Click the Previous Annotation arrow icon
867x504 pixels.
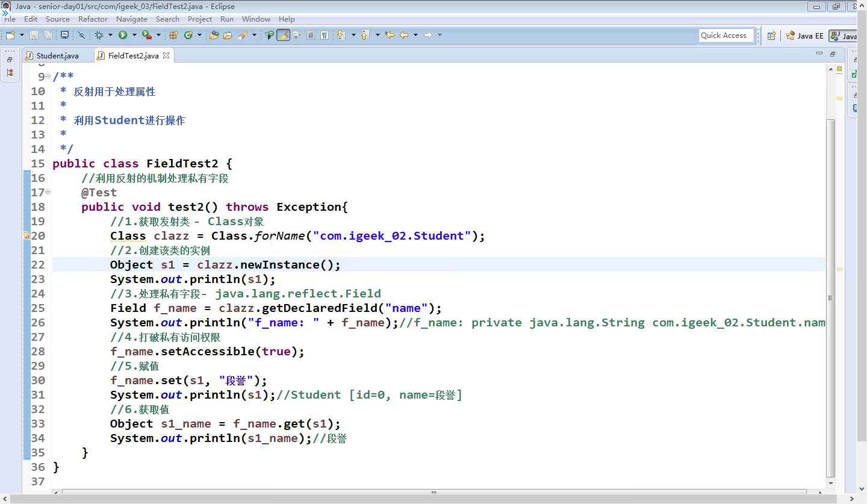click(365, 35)
